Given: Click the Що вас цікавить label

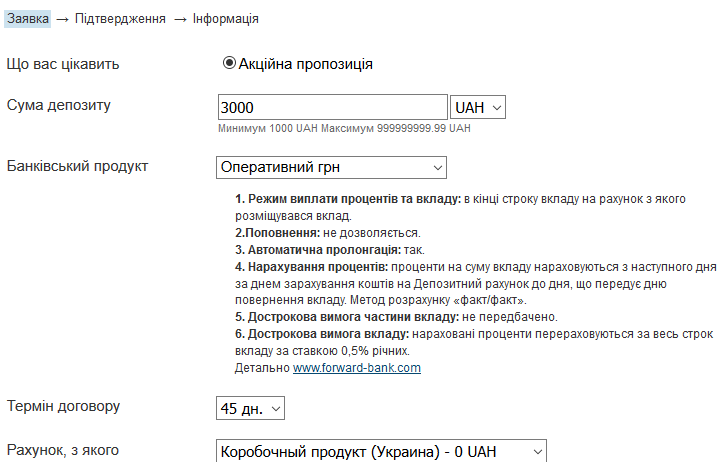Looking at the screenshot, I should [63, 64].
